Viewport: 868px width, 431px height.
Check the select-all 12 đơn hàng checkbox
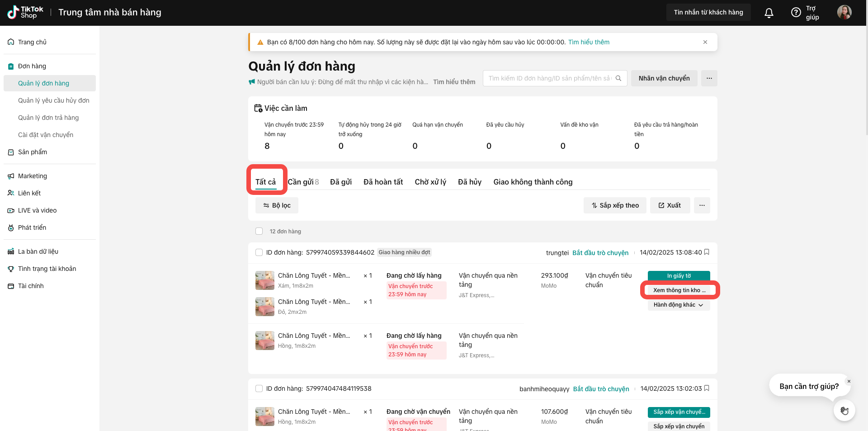coord(259,231)
